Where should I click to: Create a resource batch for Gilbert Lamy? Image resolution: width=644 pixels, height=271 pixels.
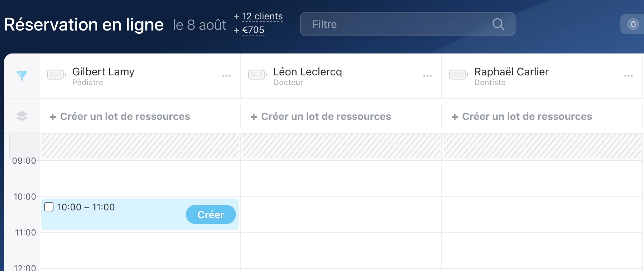click(120, 116)
